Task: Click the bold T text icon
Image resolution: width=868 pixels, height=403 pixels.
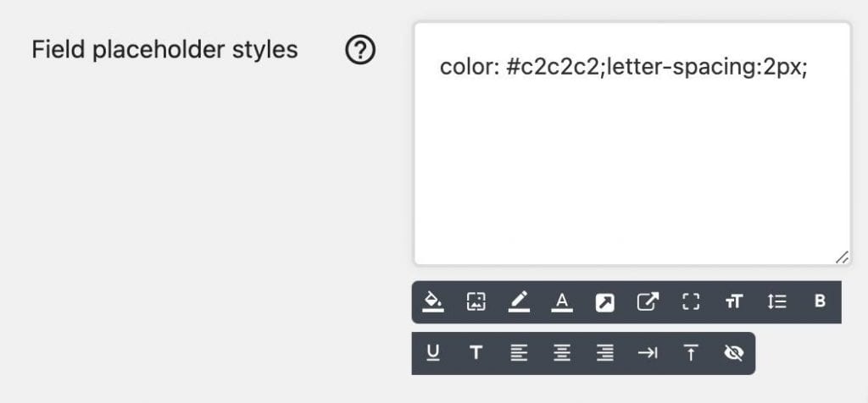Action: click(476, 353)
